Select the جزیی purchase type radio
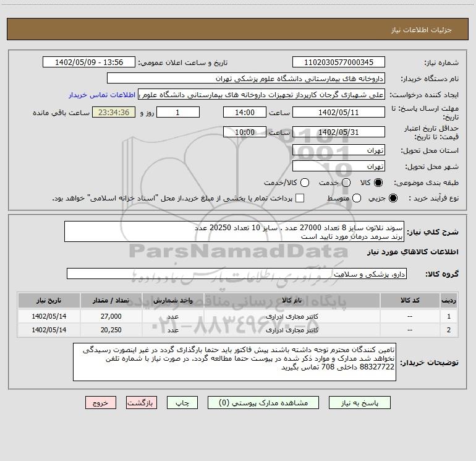The width and height of the screenshot is (476, 461). point(393,198)
